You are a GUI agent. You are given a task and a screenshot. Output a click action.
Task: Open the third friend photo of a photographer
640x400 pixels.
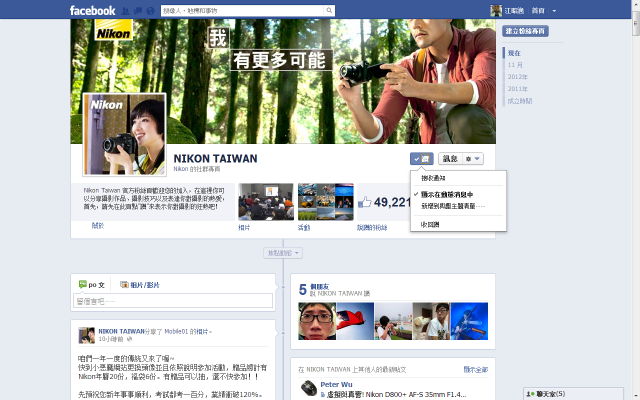tap(393, 321)
